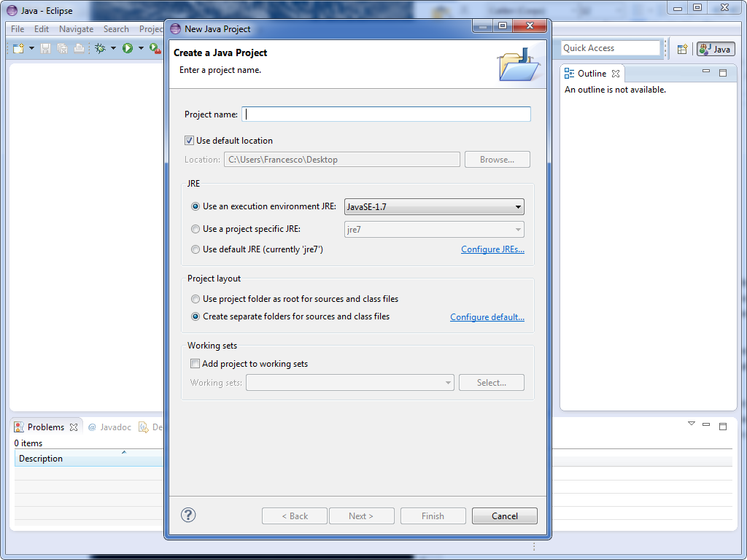Select Create separate folders option
The height and width of the screenshot is (560, 747).
(x=196, y=316)
